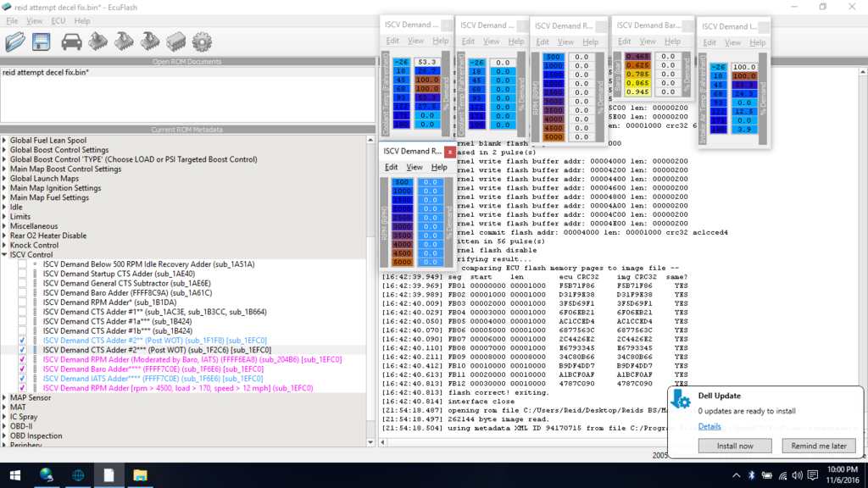The height and width of the screenshot is (488, 868).
Task: Open the Wi-Fi network tray icon
Action: tap(782, 475)
